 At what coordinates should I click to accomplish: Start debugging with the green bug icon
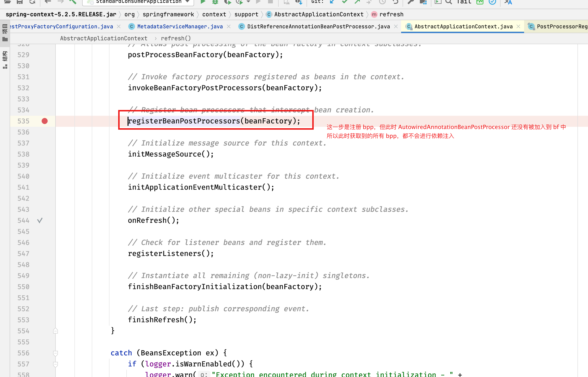point(215,2)
